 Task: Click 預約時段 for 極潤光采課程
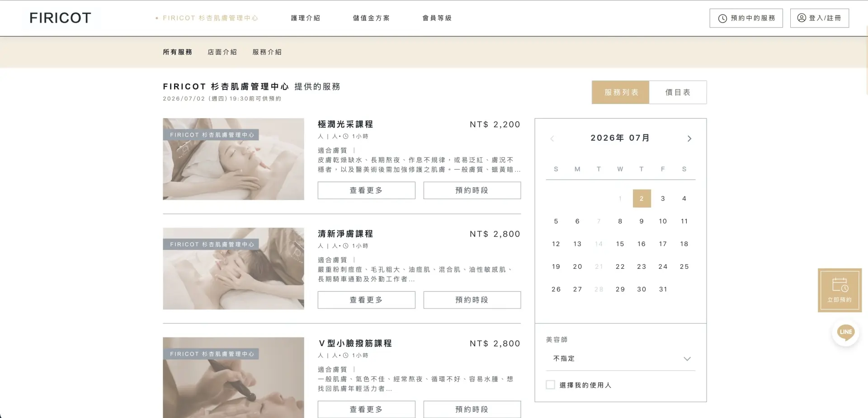[x=472, y=190]
